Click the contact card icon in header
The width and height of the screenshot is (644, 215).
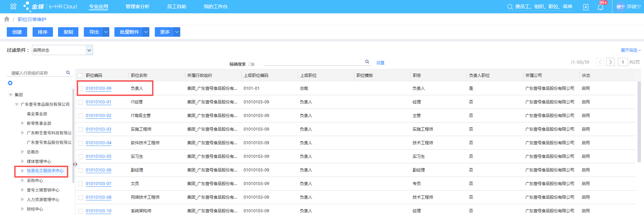(x=586, y=7)
